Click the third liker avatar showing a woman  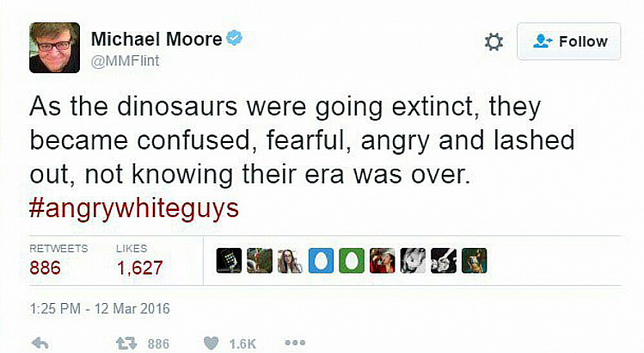click(x=289, y=261)
